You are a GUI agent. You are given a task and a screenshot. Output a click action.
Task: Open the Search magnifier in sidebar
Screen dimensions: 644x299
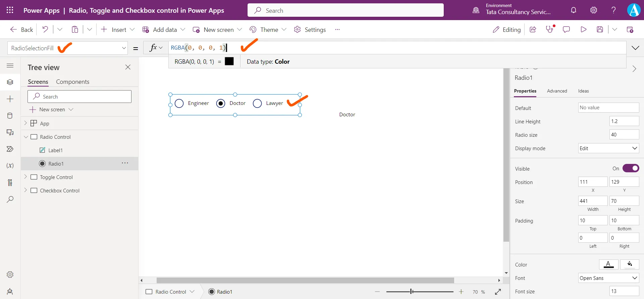pos(10,199)
